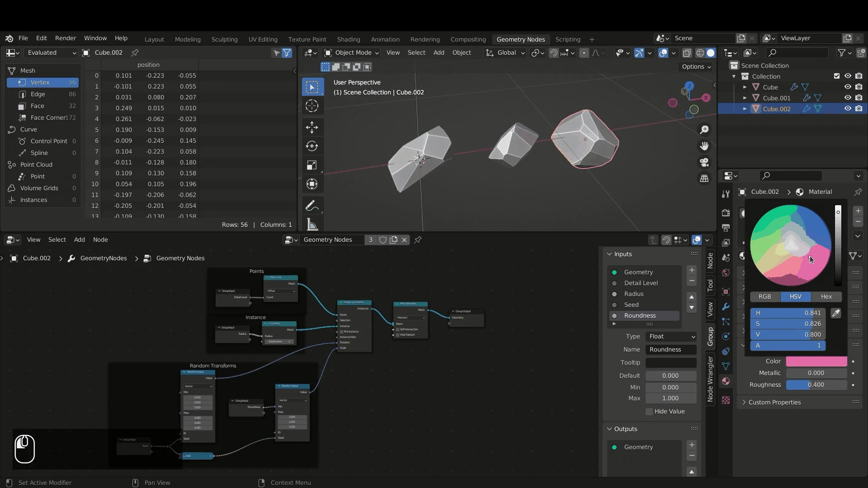Screen dimensions: 868x488
Task: Open the Render menu
Action: pyautogui.click(x=66, y=38)
